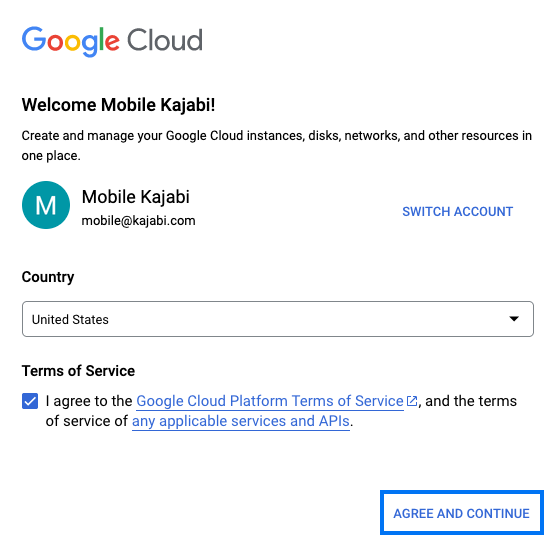Click SWITCH ACCOUNT
Viewport: 556px width, 545px height.
pyautogui.click(x=457, y=212)
